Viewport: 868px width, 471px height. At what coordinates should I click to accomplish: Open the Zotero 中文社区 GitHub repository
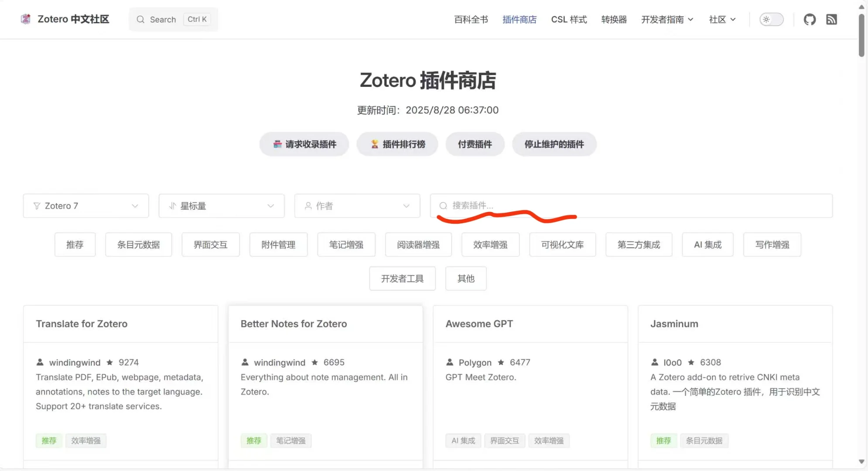[810, 19]
